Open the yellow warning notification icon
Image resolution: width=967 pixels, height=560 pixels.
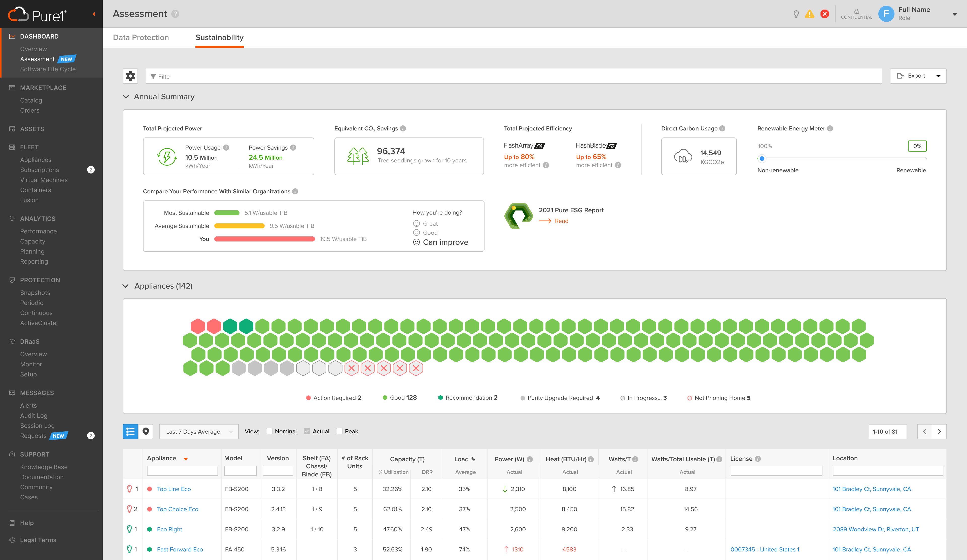point(809,14)
